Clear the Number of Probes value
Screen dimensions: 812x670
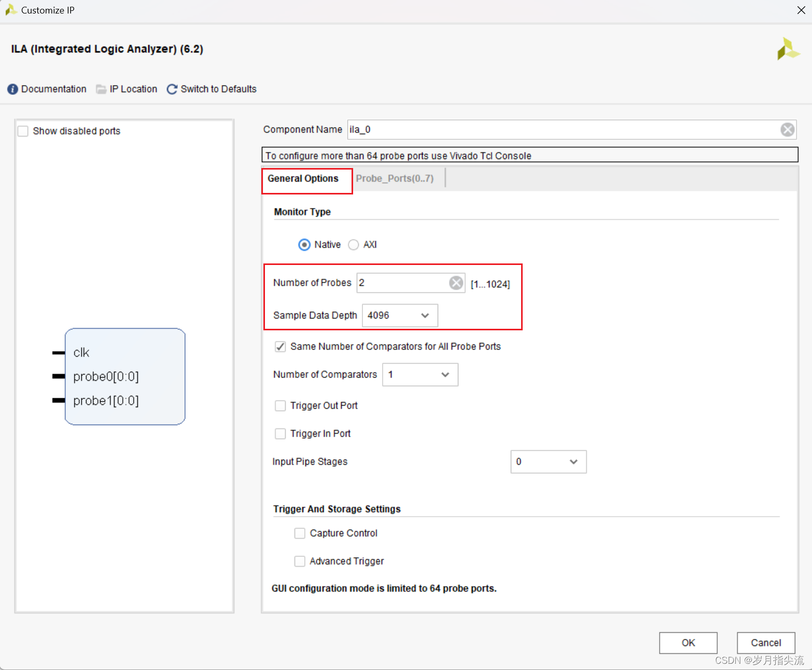click(456, 283)
